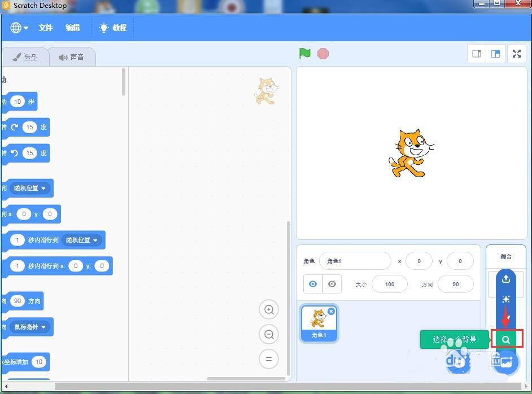
Task: Hide the sprite with the crossed-eye toggle
Action: pos(332,284)
